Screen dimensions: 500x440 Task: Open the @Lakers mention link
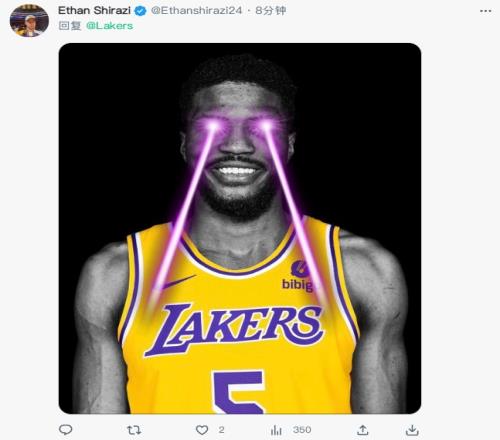(x=109, y=26)
